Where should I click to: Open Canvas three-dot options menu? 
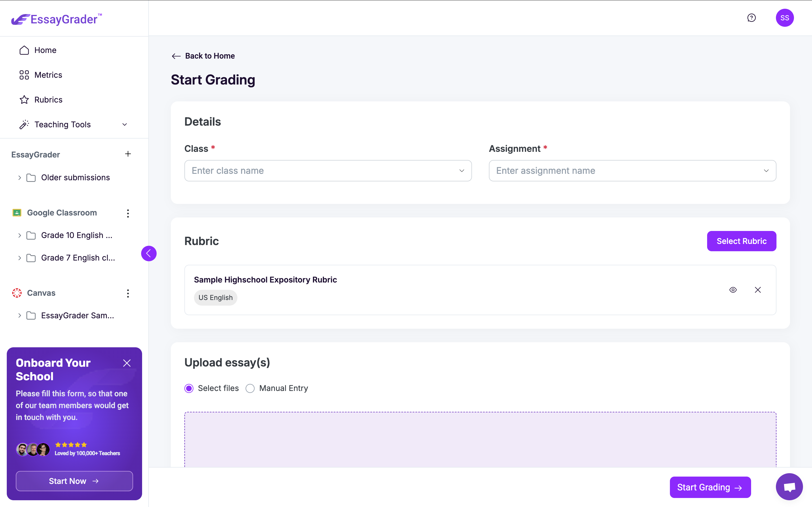(x=128, y=293)
